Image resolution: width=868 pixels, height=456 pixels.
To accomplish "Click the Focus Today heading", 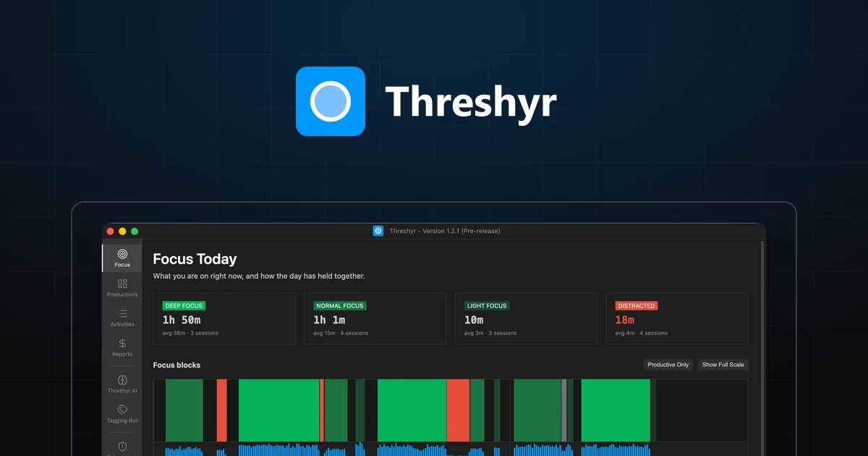I will pos(195,259).
